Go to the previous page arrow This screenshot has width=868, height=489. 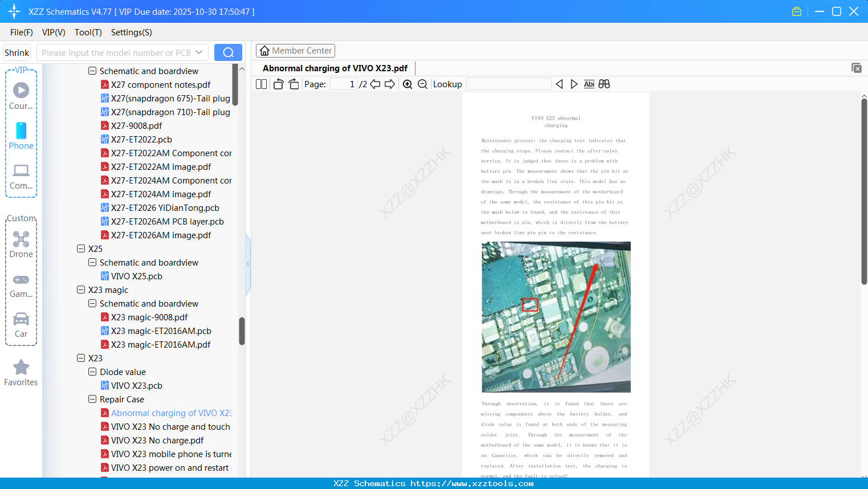click(x=375, y=84)
